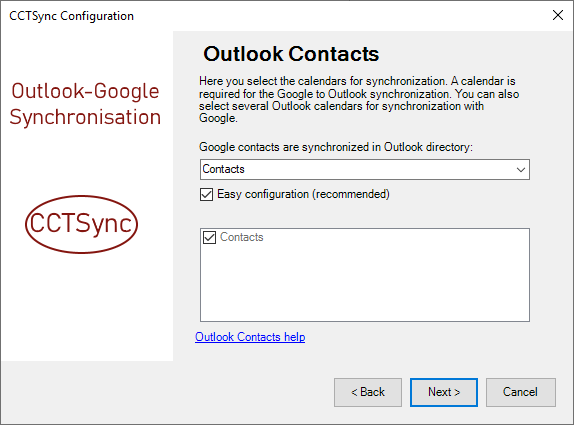Cancel the configuration wizard
The image size is (574, 425).
[x=521, y=392]
